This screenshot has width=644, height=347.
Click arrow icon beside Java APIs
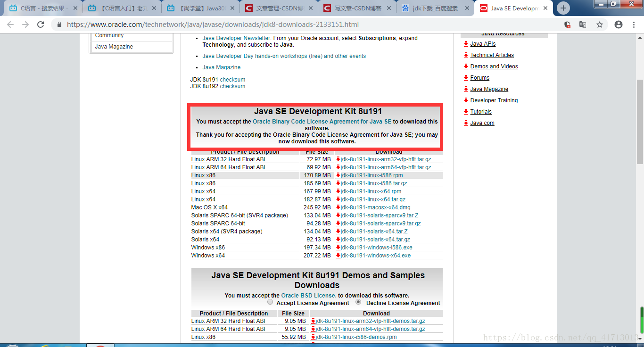click(x=466, y=44)
